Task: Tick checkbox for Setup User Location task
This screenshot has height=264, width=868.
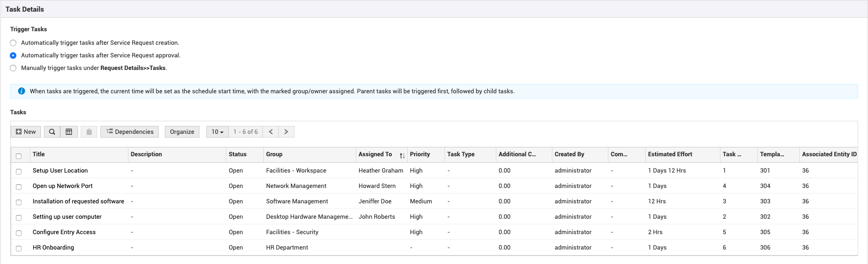Action: [19, 172]
